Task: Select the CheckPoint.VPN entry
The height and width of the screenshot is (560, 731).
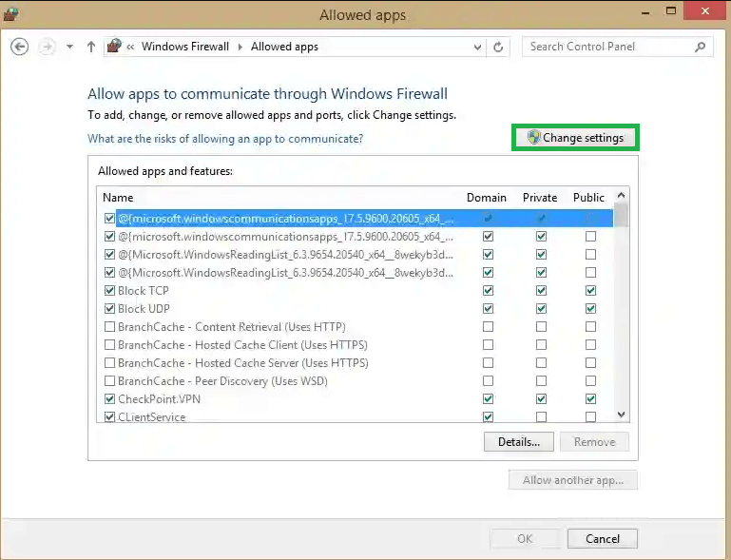Action: click(x=159, y=399)
